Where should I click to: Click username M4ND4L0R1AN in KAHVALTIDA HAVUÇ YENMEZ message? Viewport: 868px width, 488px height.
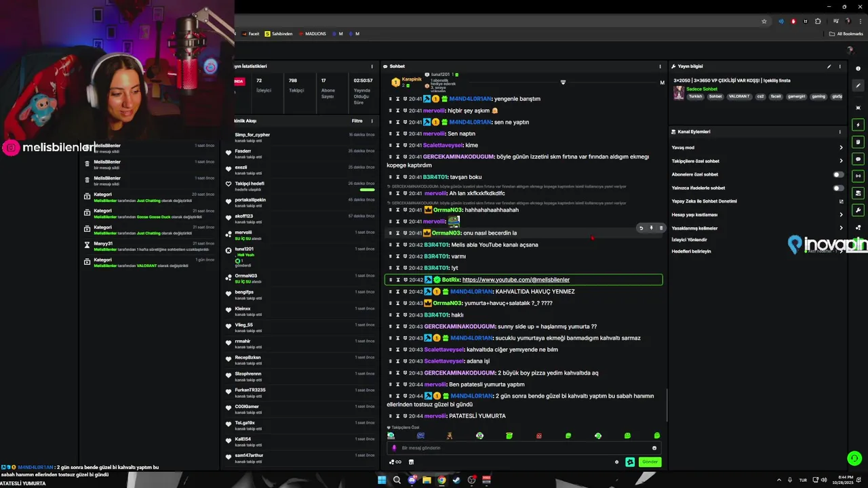pos(471,291)
